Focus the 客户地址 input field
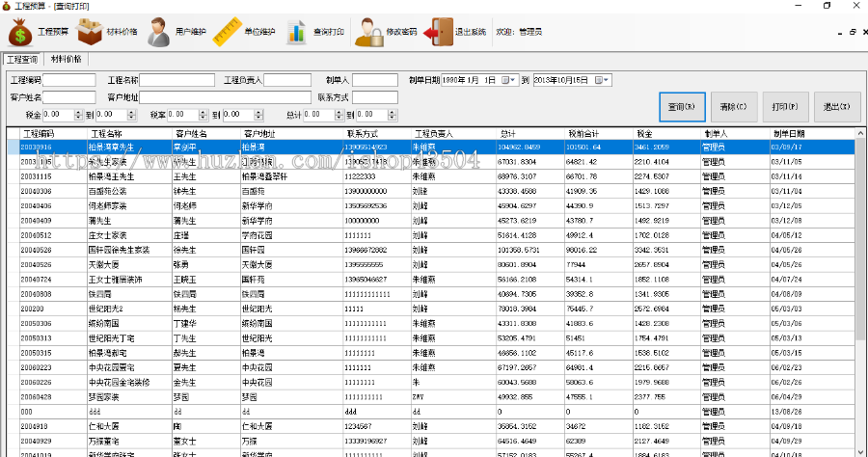Screen dimensions: 868x457 tap(226, 97)
